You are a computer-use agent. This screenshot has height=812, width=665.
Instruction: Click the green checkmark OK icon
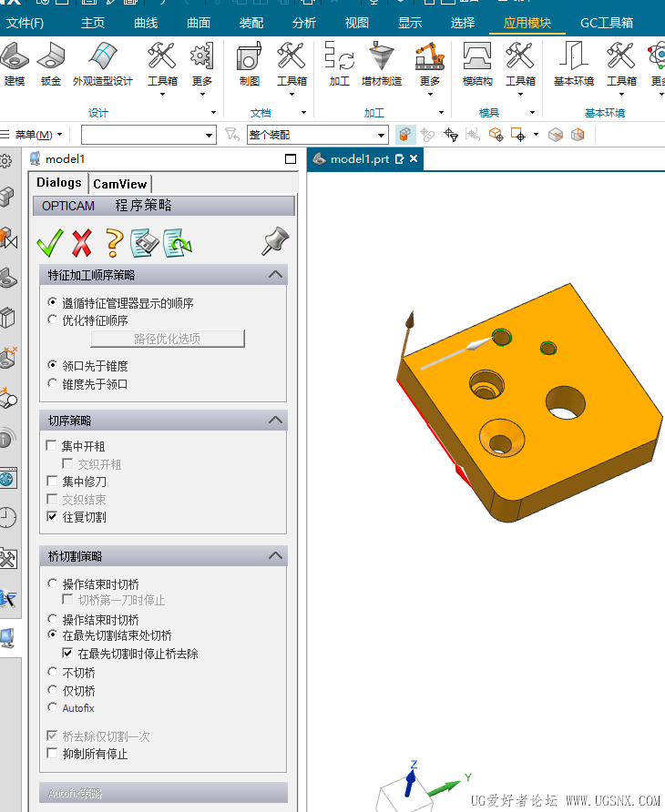50,243
